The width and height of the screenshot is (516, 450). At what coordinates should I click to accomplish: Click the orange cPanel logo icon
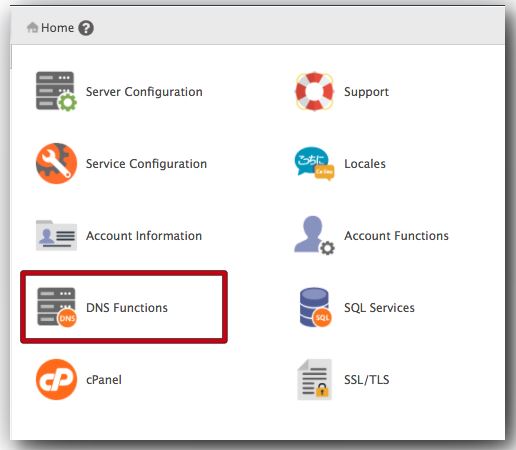[56, 379]
